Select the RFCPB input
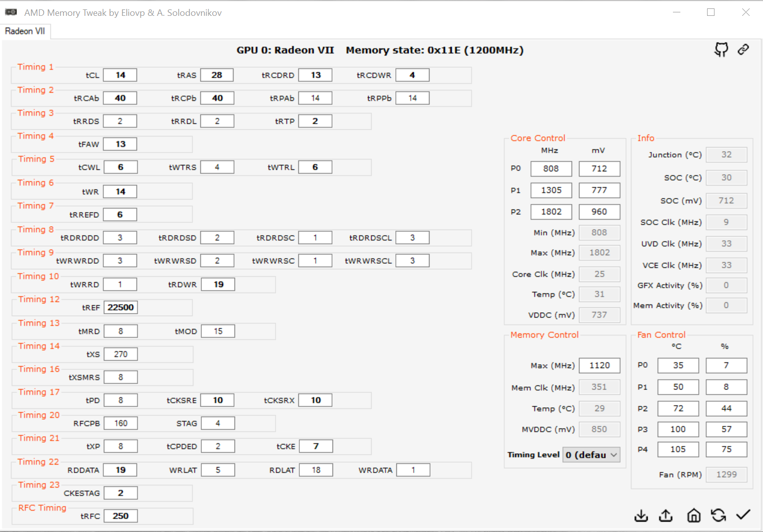This screenshot has width=763, height=532. tap(121, 423)
